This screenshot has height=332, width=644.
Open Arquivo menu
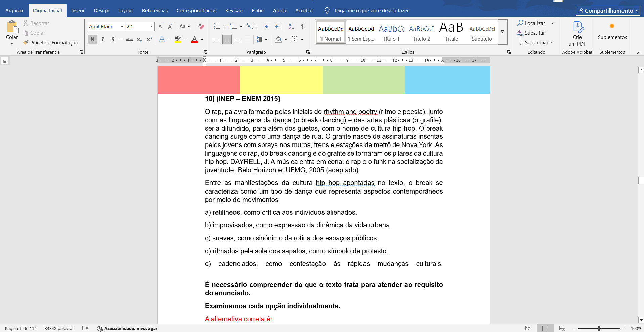pos(14,11)
